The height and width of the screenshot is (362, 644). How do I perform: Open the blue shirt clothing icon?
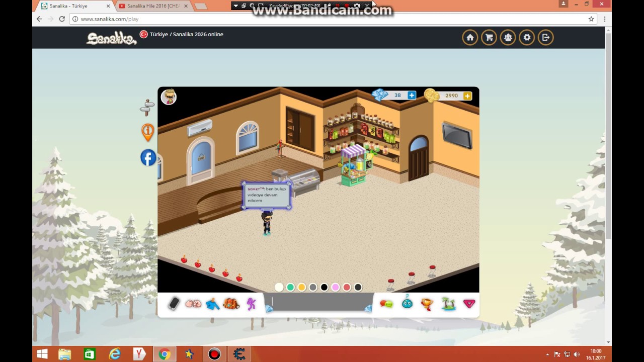pyautogui.click(x=212, y=304)
